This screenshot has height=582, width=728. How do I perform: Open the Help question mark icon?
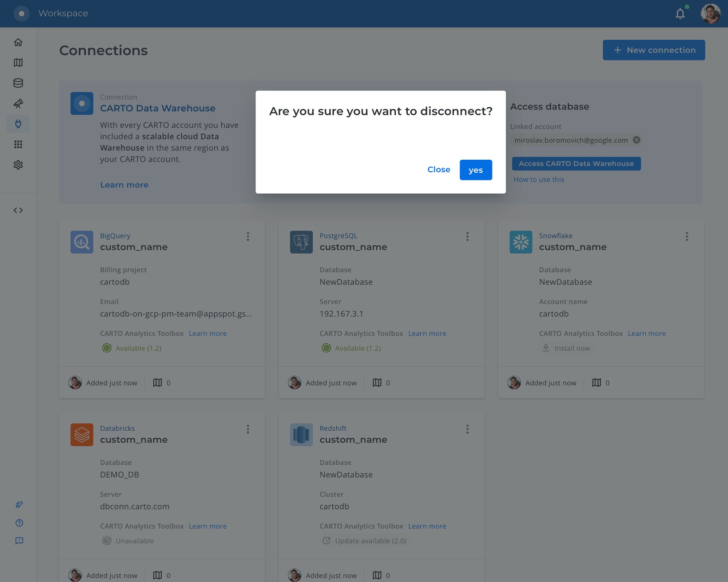[19, 523]
